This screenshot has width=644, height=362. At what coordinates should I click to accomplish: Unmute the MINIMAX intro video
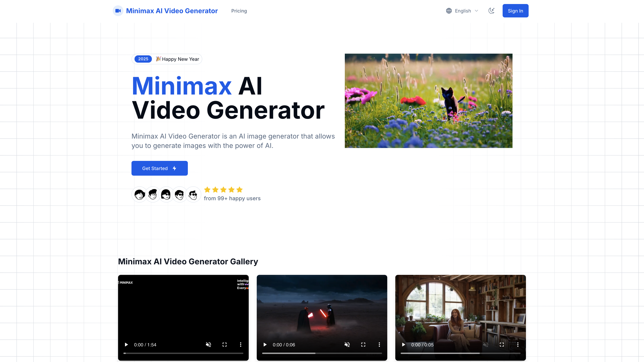[x=208, y=345]
